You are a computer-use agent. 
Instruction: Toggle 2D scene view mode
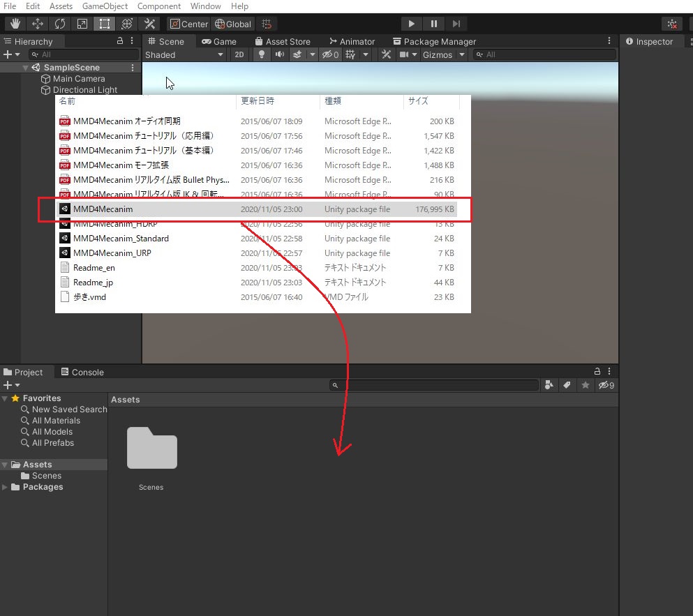click(239, 55)
